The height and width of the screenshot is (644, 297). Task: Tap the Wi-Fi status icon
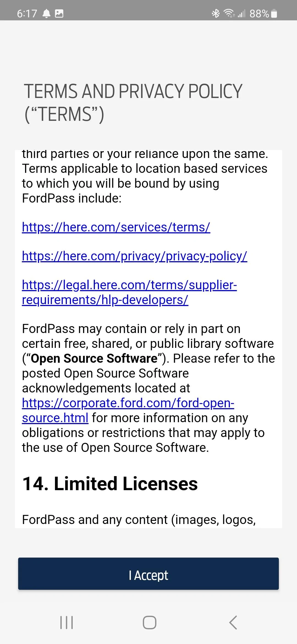[229, 13]
